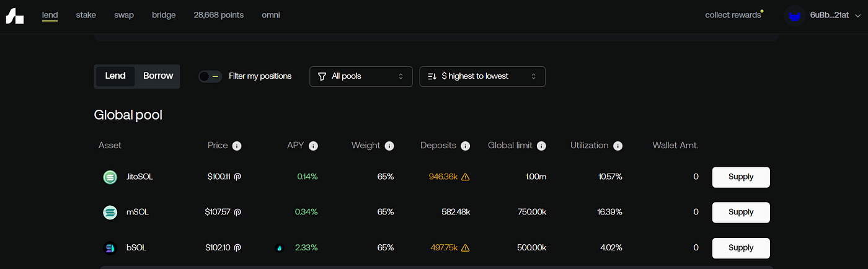The width and height of the screenshot is (868, 269).
Task: Click the APY info icon
Action: (313, 146)
